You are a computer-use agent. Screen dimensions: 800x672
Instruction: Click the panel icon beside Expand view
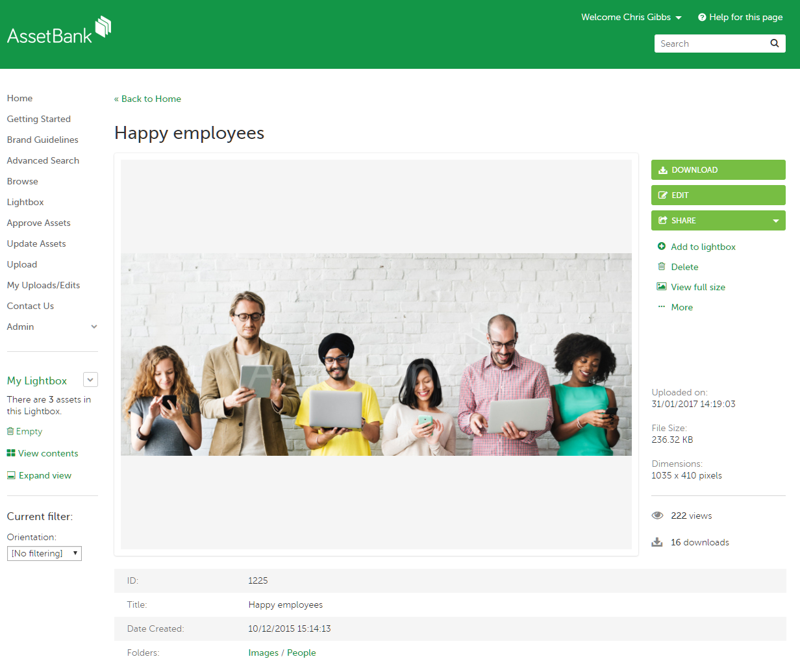[11, 475]
